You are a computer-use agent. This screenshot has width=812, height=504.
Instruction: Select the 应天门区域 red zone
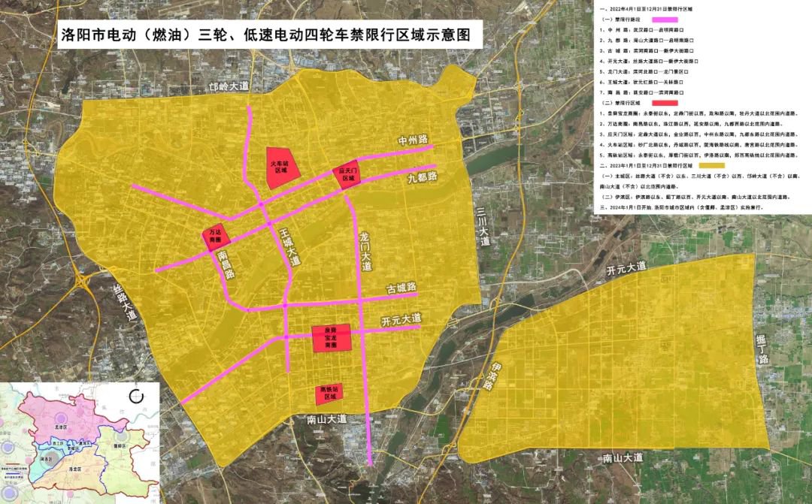click(x=347, y=175)
